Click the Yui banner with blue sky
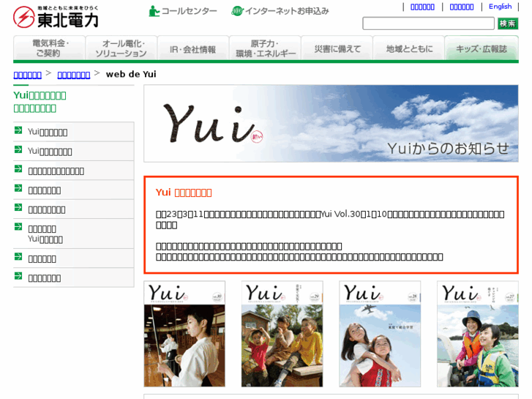532x399 pixels. 331,123
